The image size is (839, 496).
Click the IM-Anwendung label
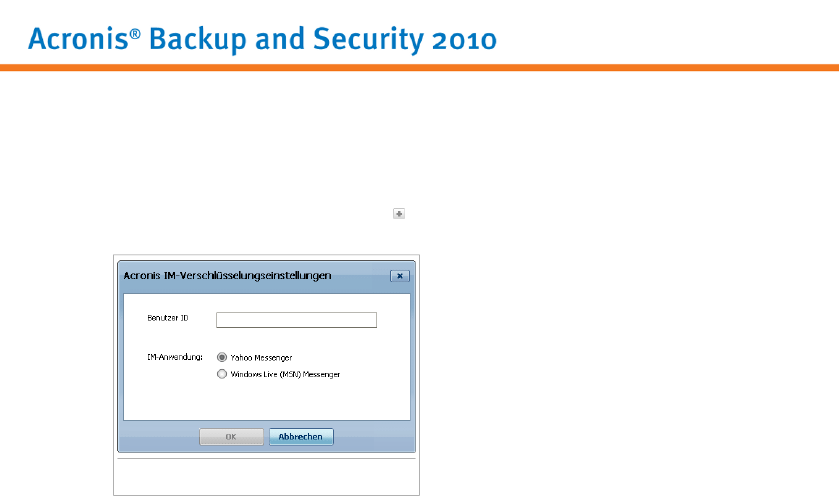(168, 356)
